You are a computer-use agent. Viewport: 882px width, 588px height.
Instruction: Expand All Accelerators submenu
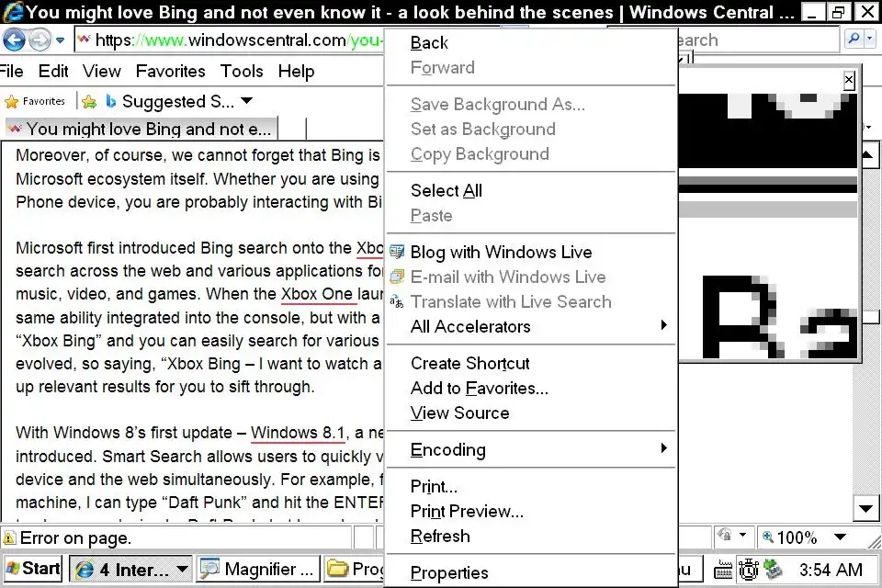(x=531, y=326)
